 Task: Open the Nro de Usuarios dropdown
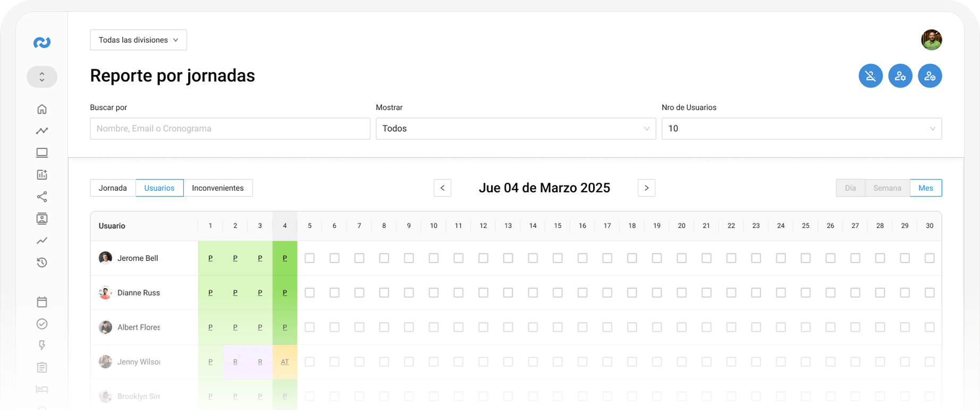click(x=801, y=129)
